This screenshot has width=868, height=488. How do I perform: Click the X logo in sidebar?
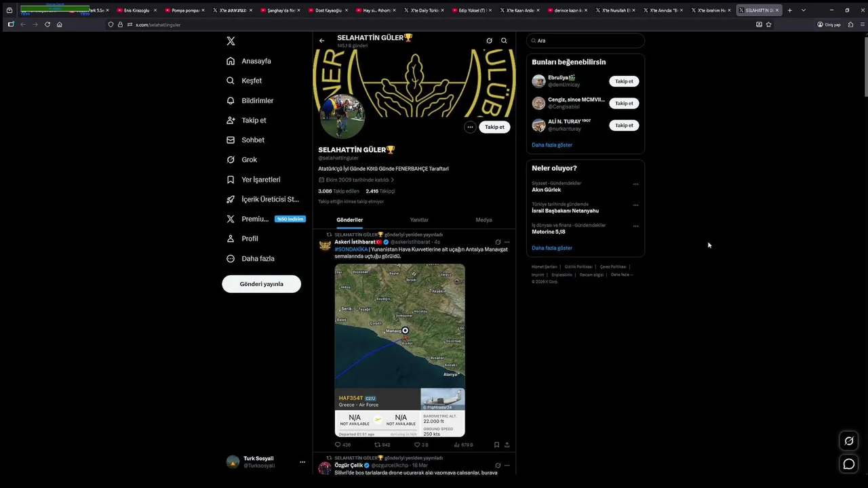pos(231,41)
